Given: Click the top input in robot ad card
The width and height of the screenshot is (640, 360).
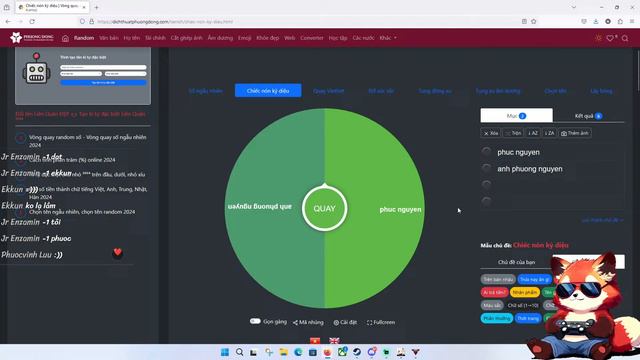Looking at the screenshot, I should coord(103,67).
